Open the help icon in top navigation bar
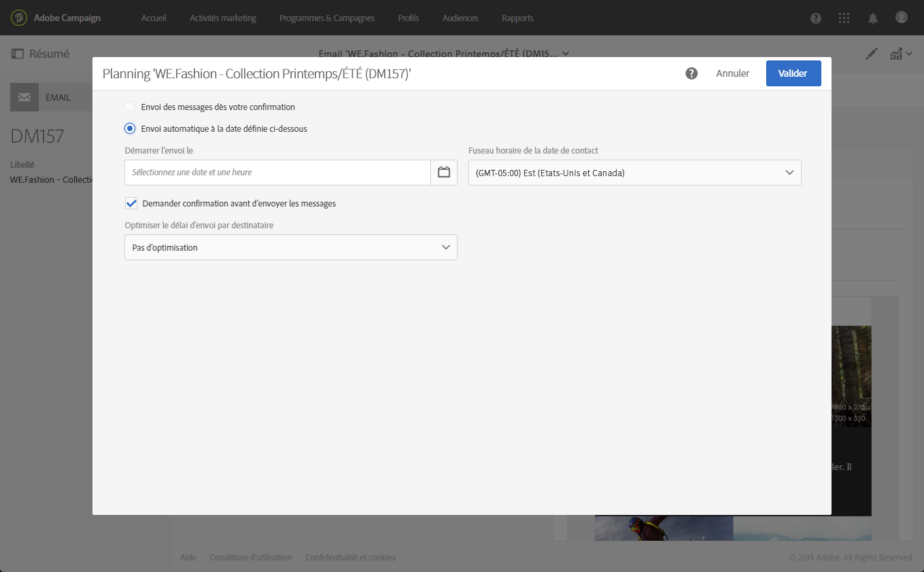This screenshot has height=572, width=924. click(x=816, y=18)
